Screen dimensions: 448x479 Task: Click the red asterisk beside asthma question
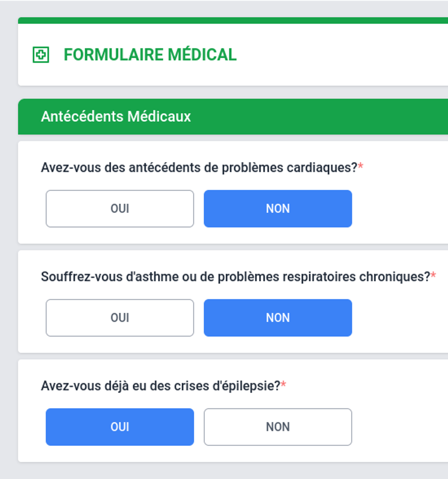click(433, 275)
